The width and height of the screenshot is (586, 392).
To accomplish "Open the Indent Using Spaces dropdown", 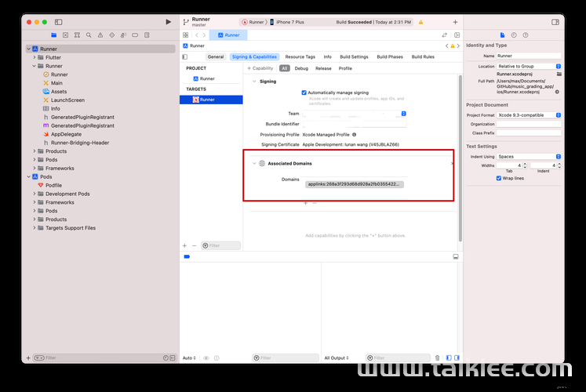I will point(529,157).
